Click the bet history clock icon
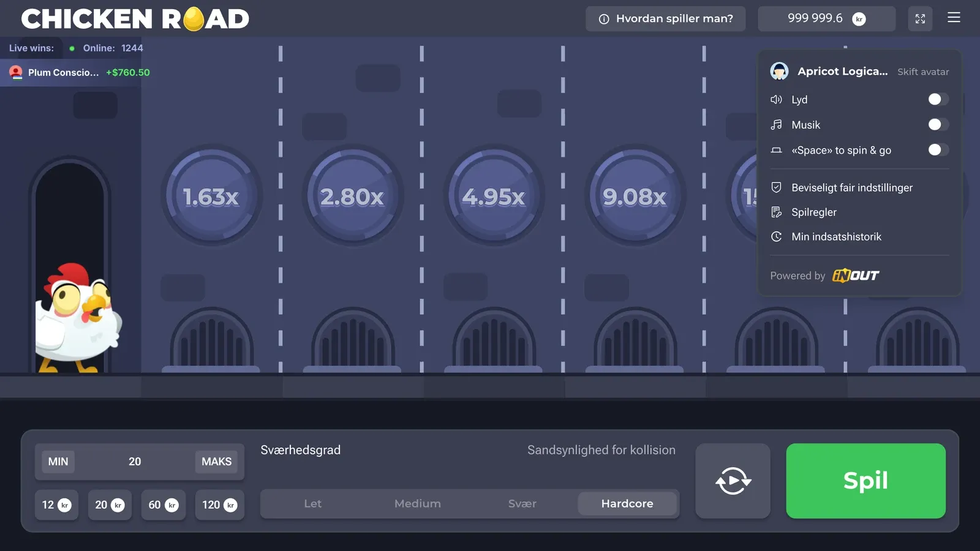Viewport: 980px width, 551px height. pyautogui.click(x=776, y=236)
